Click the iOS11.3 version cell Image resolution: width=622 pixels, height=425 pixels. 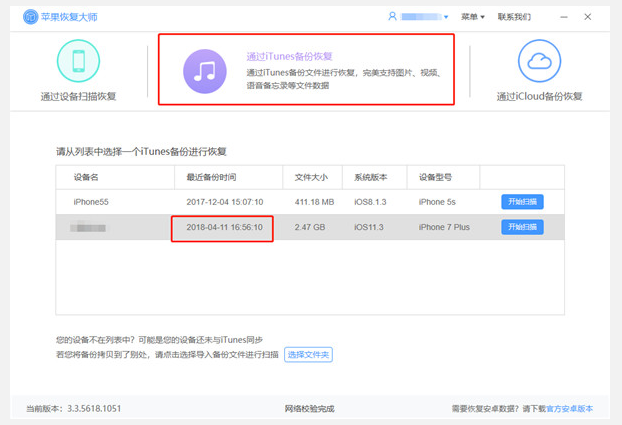(369, 227)
